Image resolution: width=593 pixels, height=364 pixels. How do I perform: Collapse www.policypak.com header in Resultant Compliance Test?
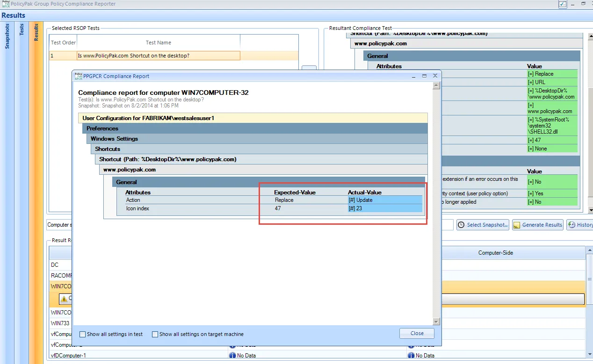pos(467,43)
